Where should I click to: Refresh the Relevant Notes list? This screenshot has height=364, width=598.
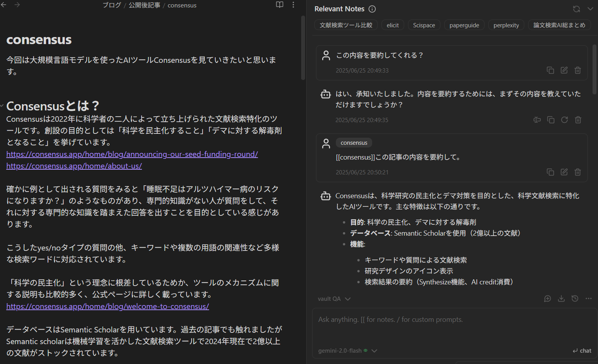(577, 9)
